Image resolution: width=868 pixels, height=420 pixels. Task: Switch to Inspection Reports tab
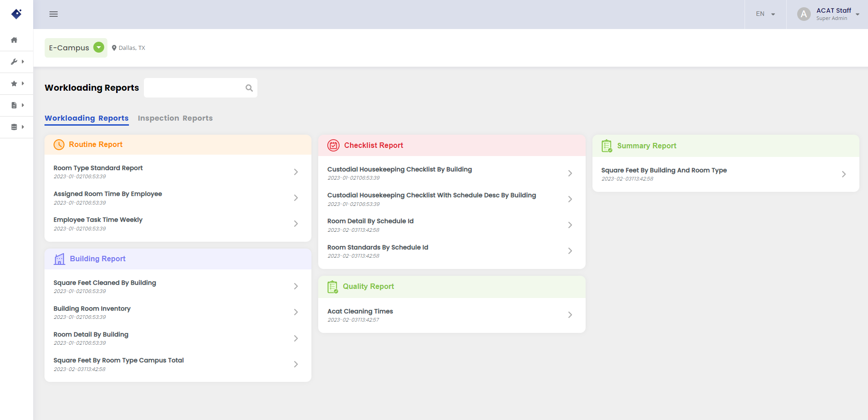tap(175, 118)
